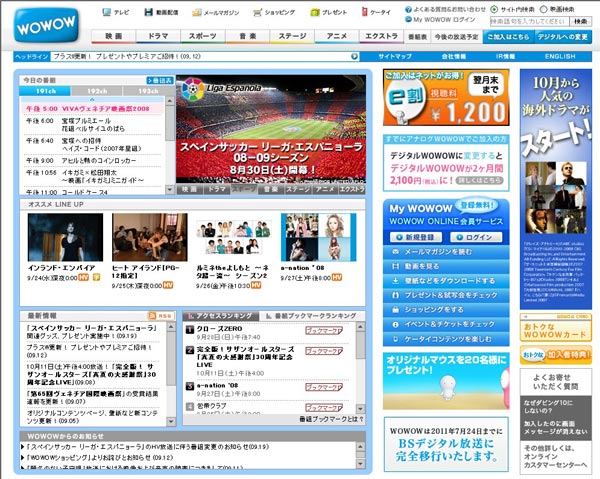Click the WOWOW logo
The height and width of the screenshot is (479, 600).
42,23
